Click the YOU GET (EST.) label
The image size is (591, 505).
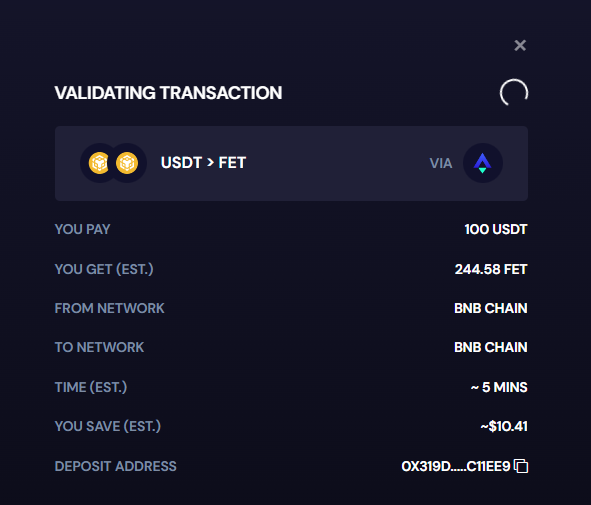tap(104, 269)
